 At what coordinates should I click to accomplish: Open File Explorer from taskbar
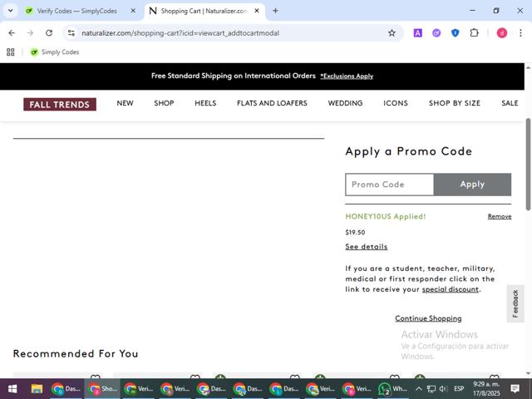[37, 389]
